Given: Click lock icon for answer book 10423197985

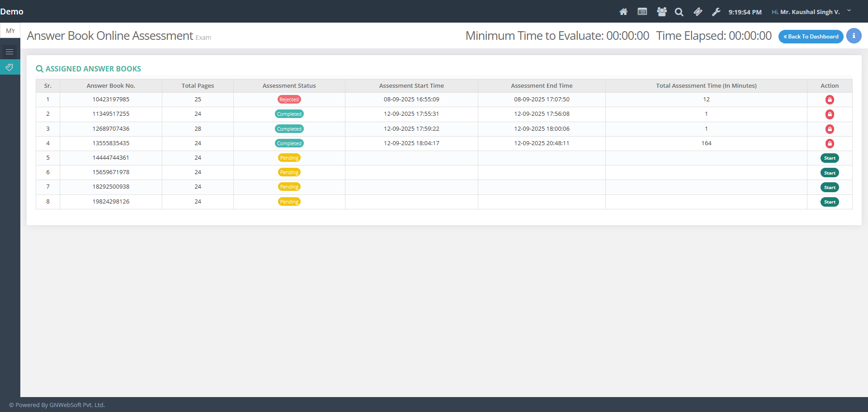Looking at the screenshot, I should click(830, 99).
